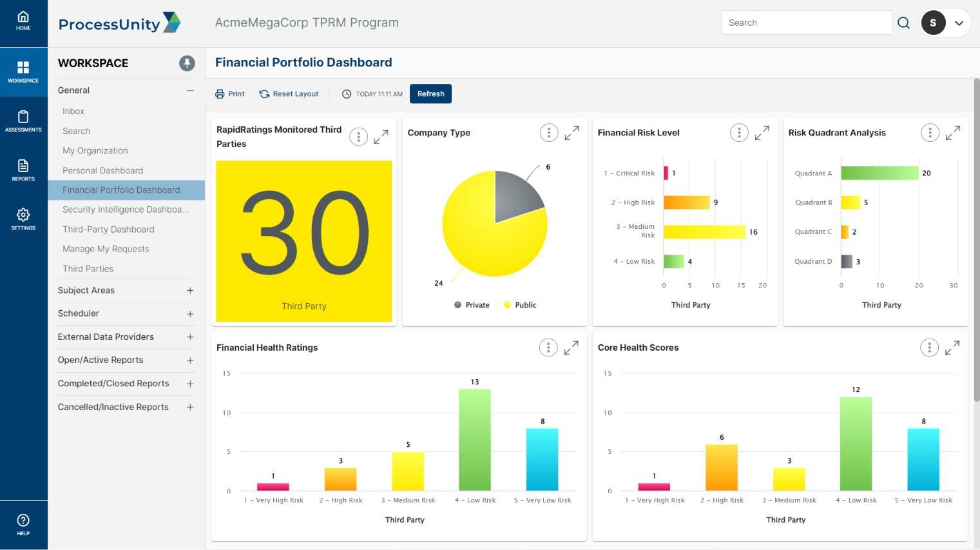Select Third-Party Dashboard in workspace menu
The image size is (980, 550).
coord(108,230)
